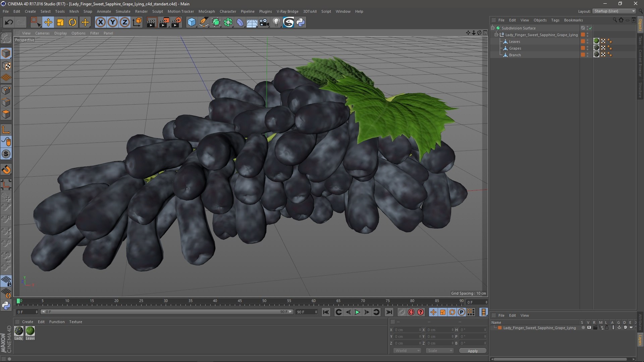644x362 pixels.
Task: Select the Move tool in top toolbar
Action: [48, 22]
